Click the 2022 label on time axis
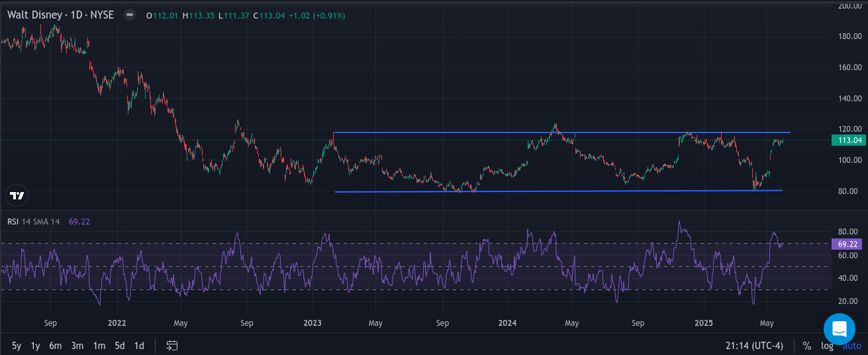 click(x=117, y=324)
